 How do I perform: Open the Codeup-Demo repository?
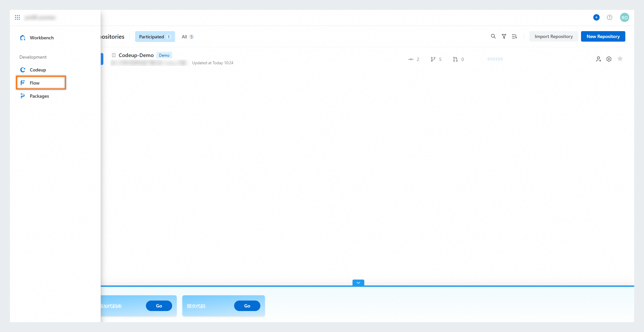pos(136,55)
